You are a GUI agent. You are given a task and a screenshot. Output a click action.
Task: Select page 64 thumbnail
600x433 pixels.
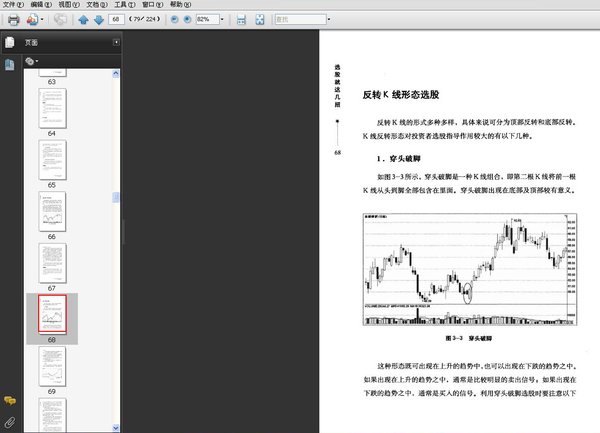(x=52, y=108)
